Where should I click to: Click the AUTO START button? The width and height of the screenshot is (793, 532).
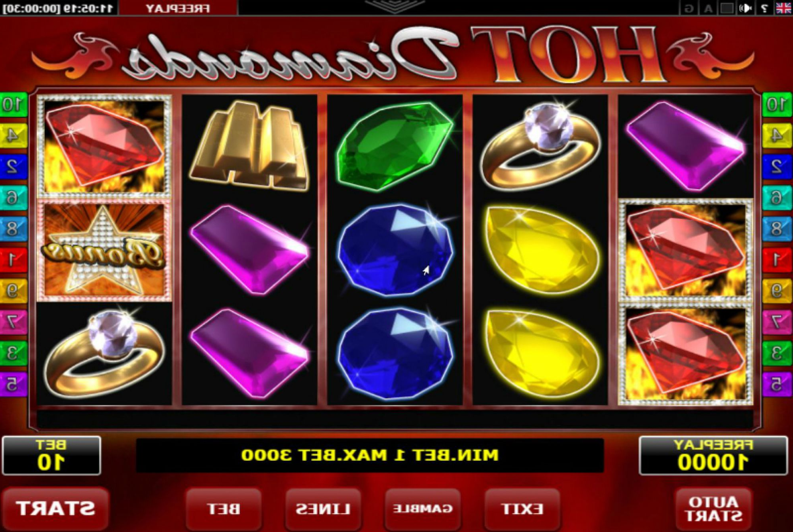point(713,509)
